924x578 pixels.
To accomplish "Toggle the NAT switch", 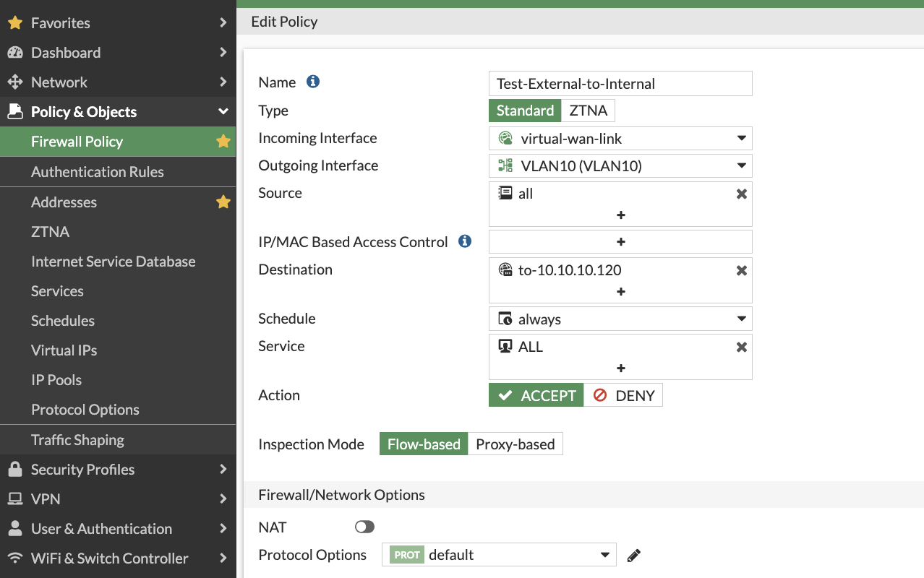I will click(x=364, y=527).
